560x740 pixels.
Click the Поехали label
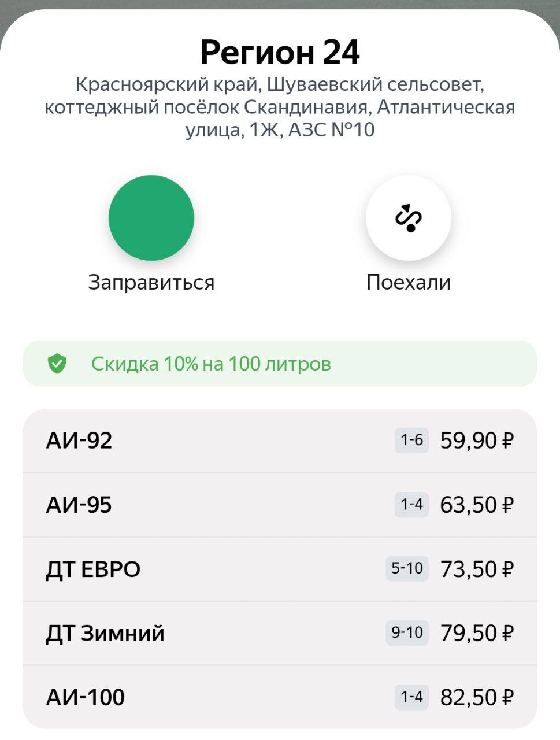click(x=408, y=283)
